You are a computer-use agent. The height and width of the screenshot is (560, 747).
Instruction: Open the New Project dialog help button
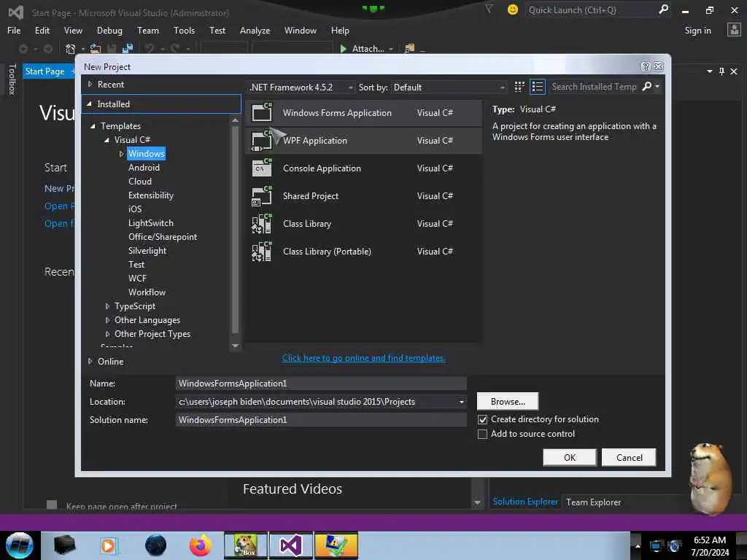point(646,66)
